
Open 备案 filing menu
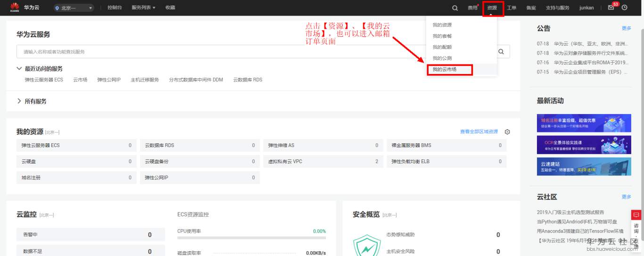531,8
